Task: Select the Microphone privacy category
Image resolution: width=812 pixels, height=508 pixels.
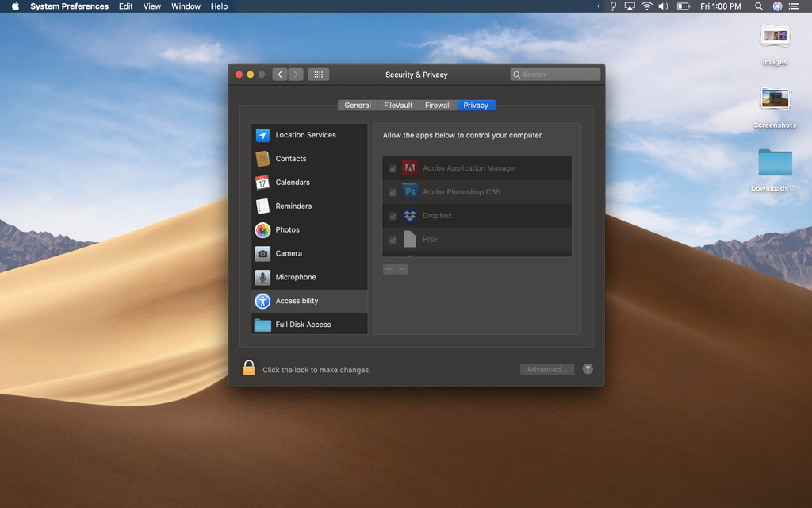Action: (295, 278)
